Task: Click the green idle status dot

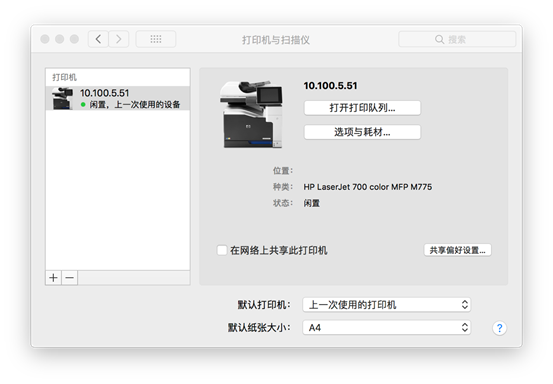Action: coord(83,104)
